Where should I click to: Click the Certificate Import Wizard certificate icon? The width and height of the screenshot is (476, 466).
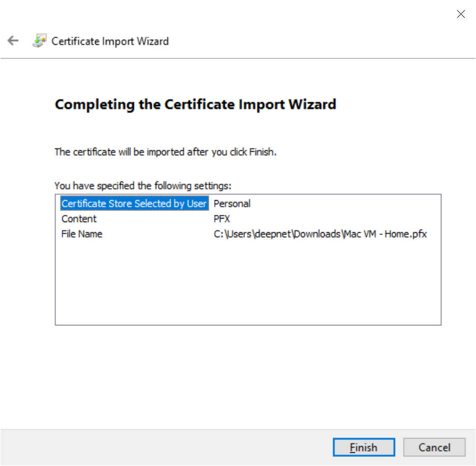[39, 41]
